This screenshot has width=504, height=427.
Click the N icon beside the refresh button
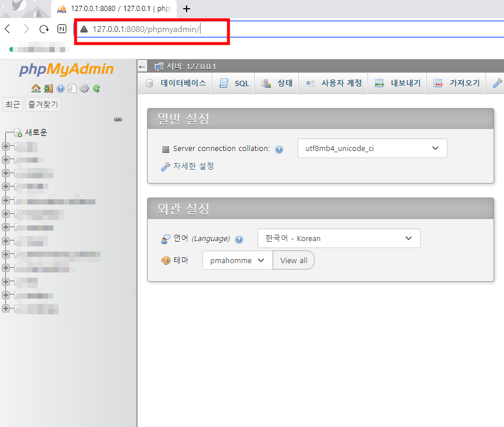click(62, 29)
